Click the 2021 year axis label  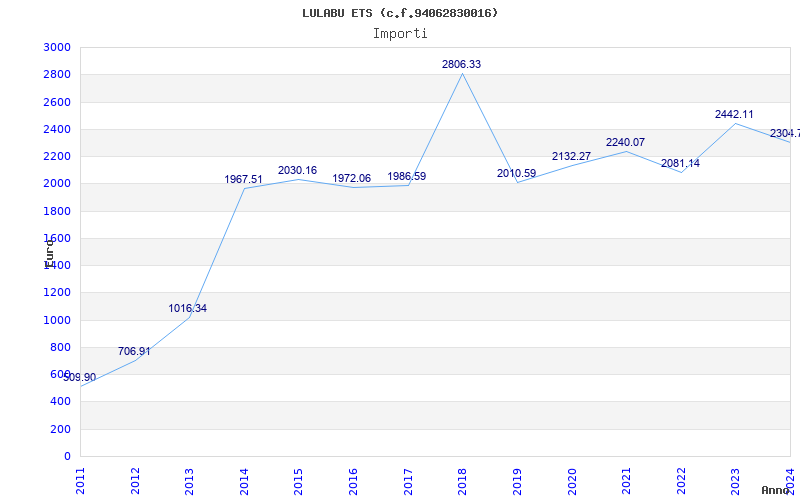click(x=626, y=481)
